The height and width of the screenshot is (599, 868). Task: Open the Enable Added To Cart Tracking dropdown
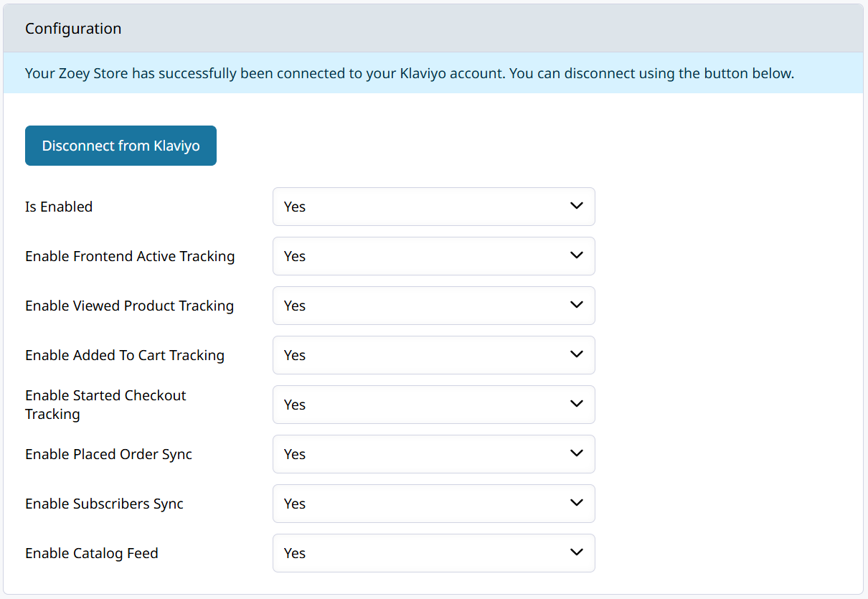coord(434,355)
